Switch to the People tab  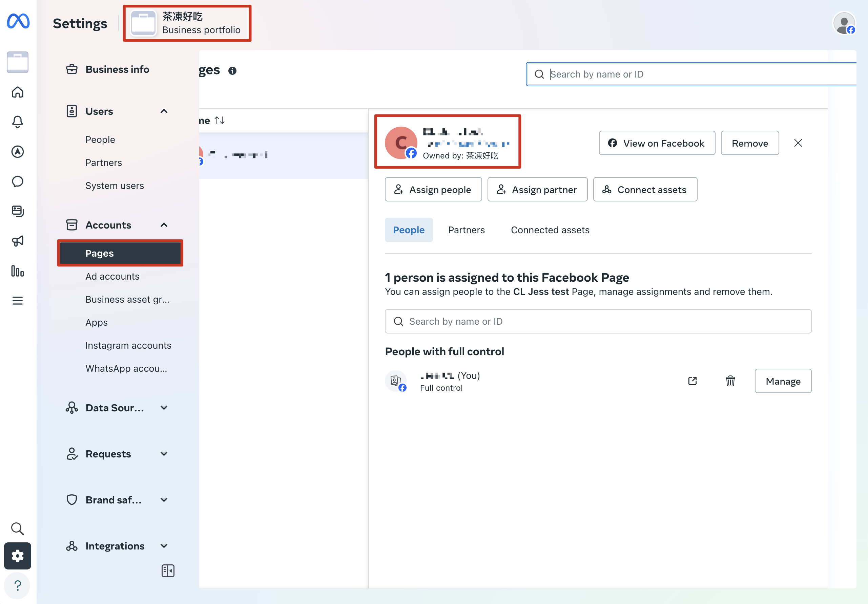409,230
